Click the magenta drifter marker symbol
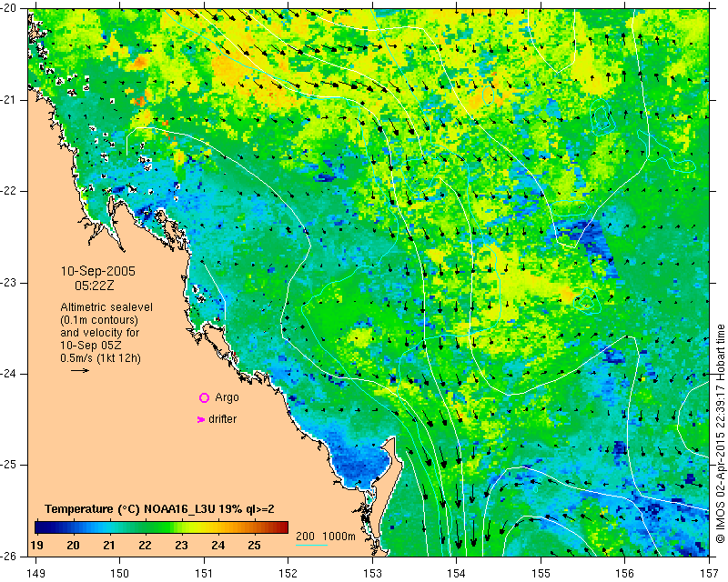The width and height of the screenshot is (728, 582). 201,419
